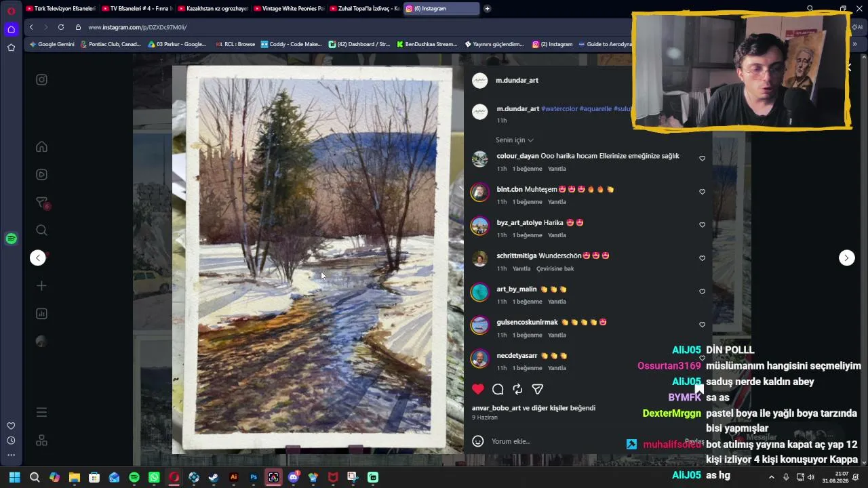Open the Instagram hamburger More menu
The height and width of the screenshot is (488, 868).
pyautogui.click(x=41, y=412)
